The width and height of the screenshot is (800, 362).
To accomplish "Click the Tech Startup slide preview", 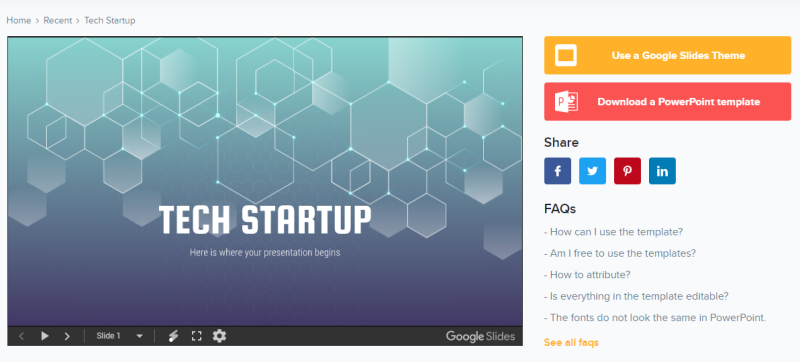I will click(265, 181).
